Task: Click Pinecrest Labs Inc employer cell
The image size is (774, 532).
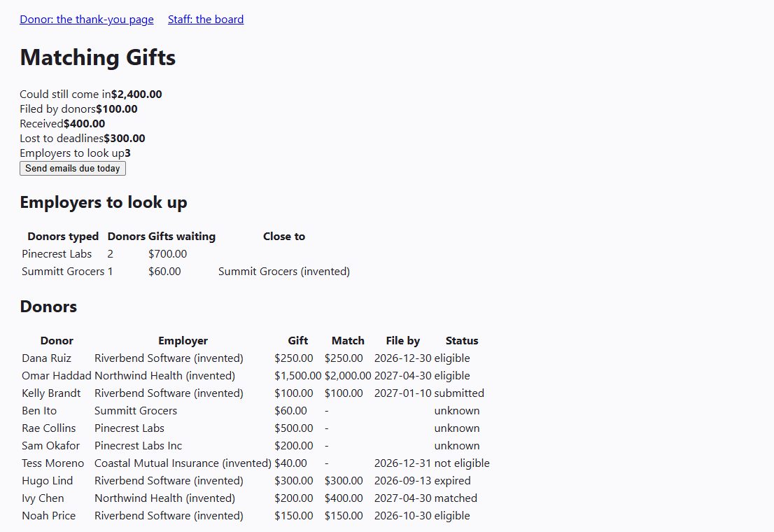Action: pyautogui.click(x=139, y=446)
